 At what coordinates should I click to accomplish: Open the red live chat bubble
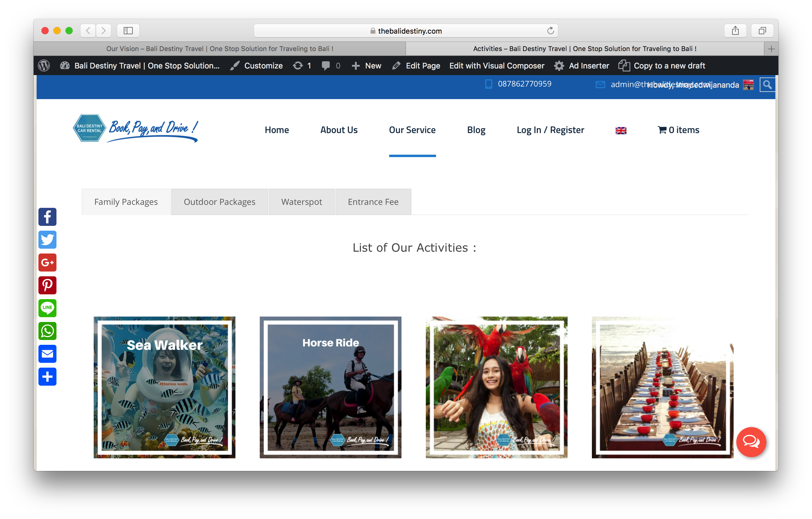point(751,442)
